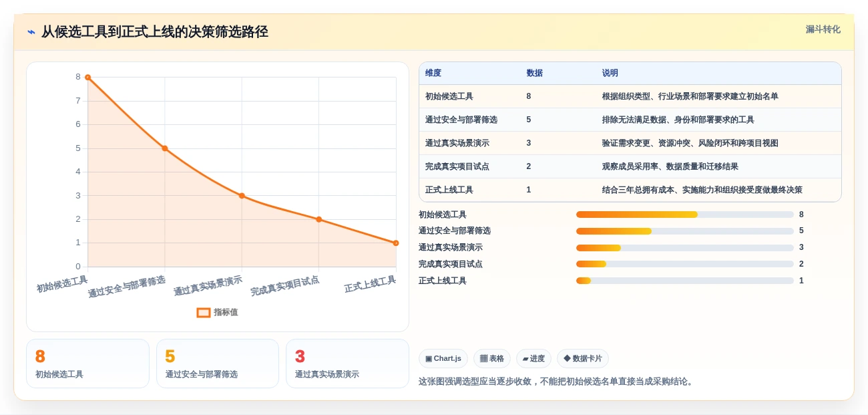The image size is (868, 415).
Task: Click chart data point at value 2
Action: click(x=318, y=219)
